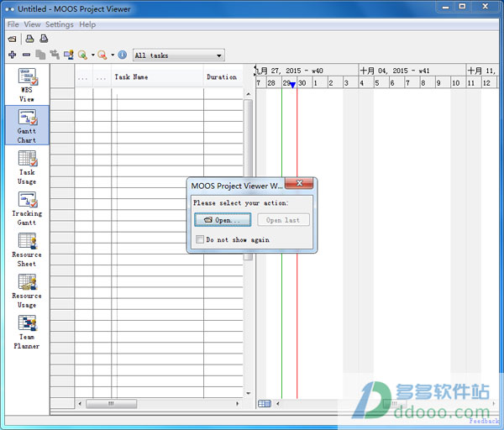Click the Open last button
This screenshot has width=504, height=430.
[x=283, y=220]
